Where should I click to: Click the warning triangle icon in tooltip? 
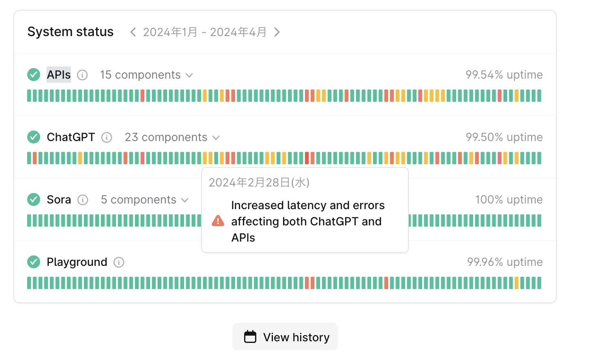click(218, 221)
